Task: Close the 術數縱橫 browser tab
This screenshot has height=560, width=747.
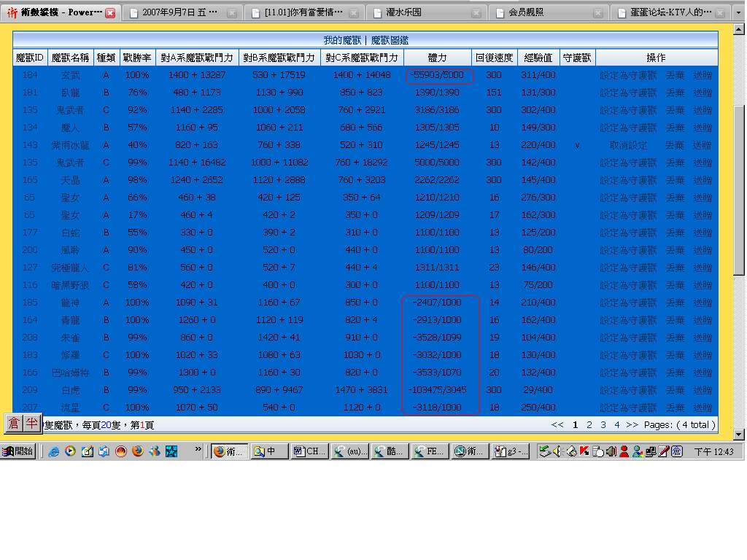Action: tap(110, 13)
